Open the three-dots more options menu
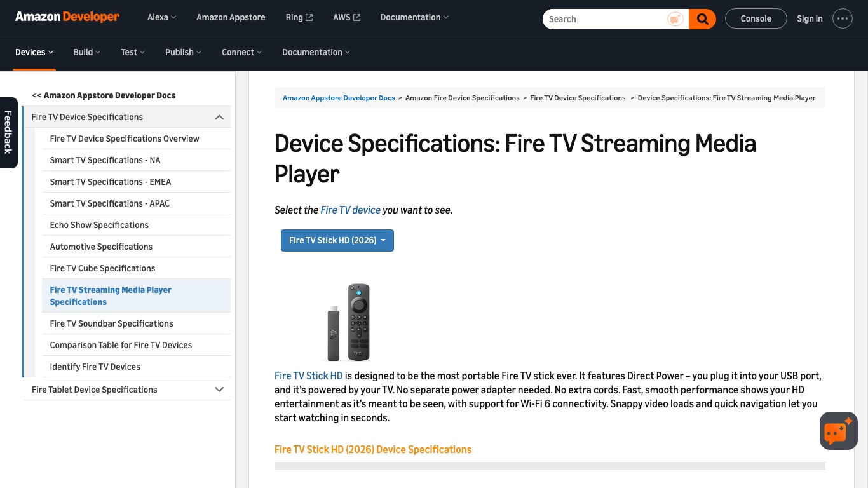This screenshot has width=868, height=488. 843,18
